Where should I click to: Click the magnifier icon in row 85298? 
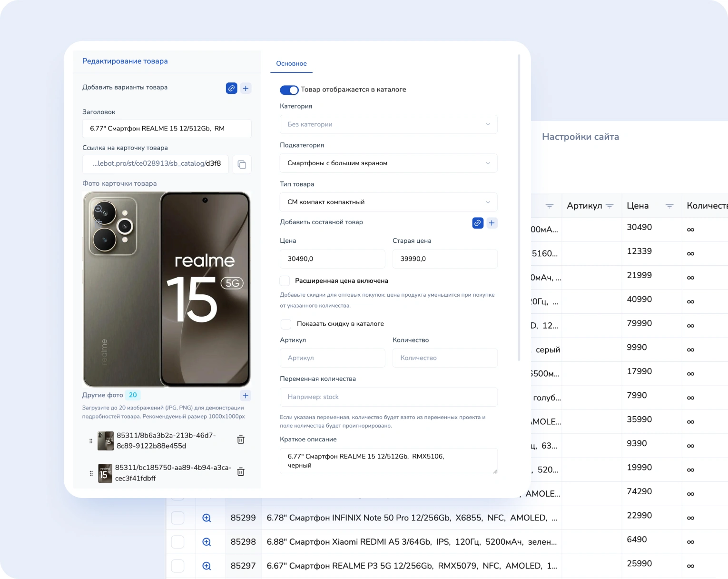point(207,542)
